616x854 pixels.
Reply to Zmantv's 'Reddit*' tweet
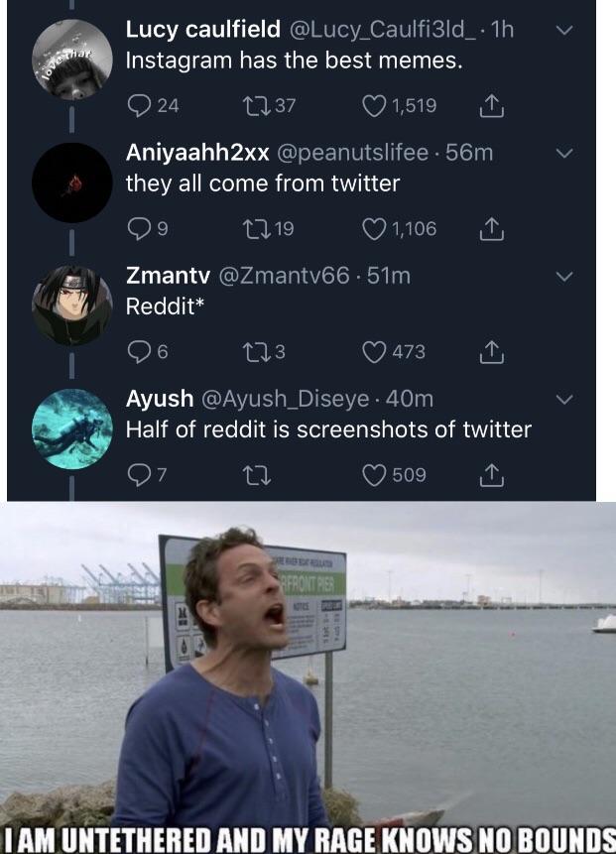(139, 352)
